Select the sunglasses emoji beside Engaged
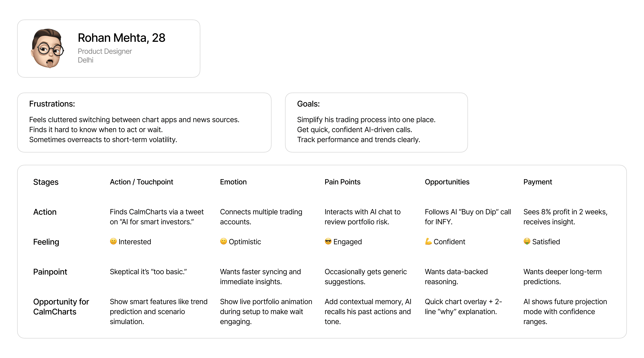This screenshot has width=644, height=358. [x=328, y=241]
